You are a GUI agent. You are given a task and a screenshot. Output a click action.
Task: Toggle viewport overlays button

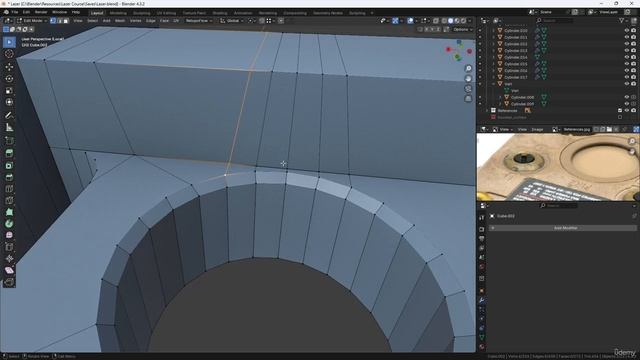pyautogui.click(x=410, y=20)
